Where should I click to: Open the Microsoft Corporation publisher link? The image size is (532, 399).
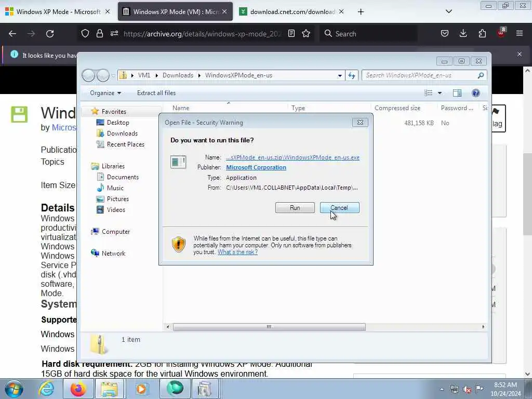(x=256, y=167)
